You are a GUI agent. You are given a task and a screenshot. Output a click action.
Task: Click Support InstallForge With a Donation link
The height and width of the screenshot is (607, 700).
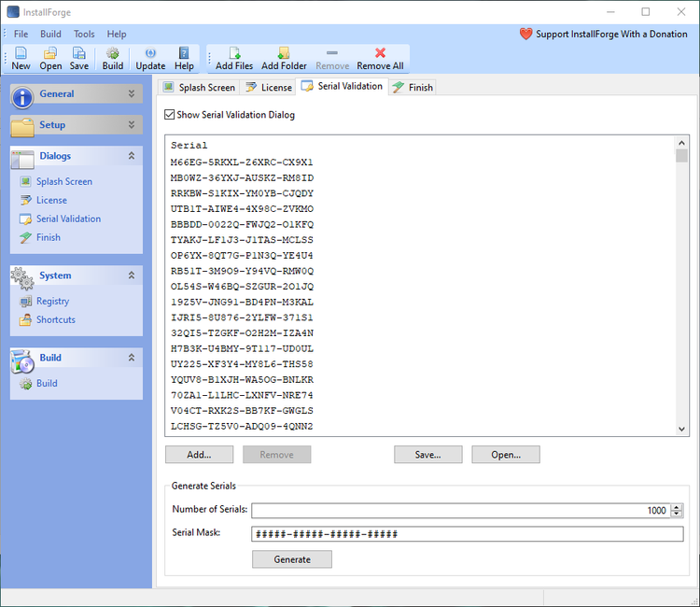tap(611, 34)
